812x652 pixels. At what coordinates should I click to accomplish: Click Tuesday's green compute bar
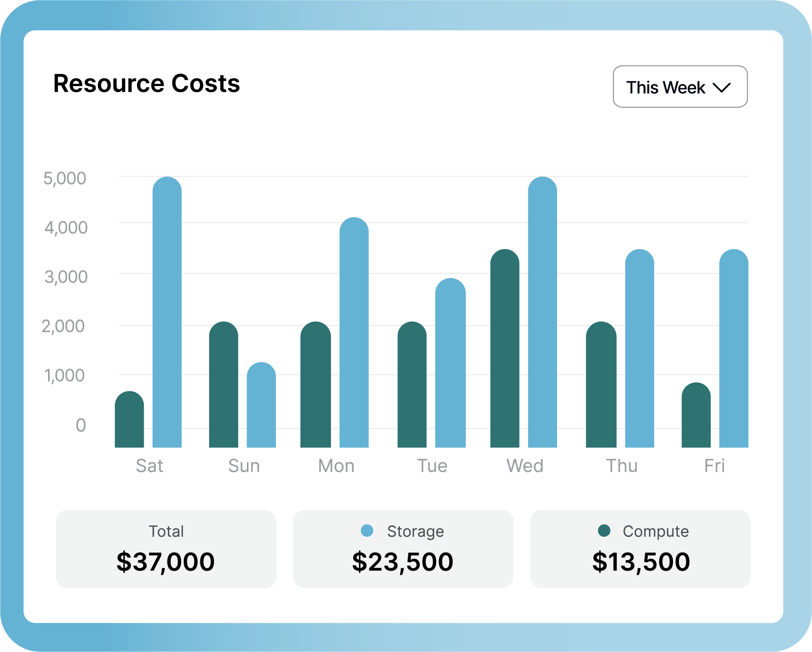tap(412, 385)
